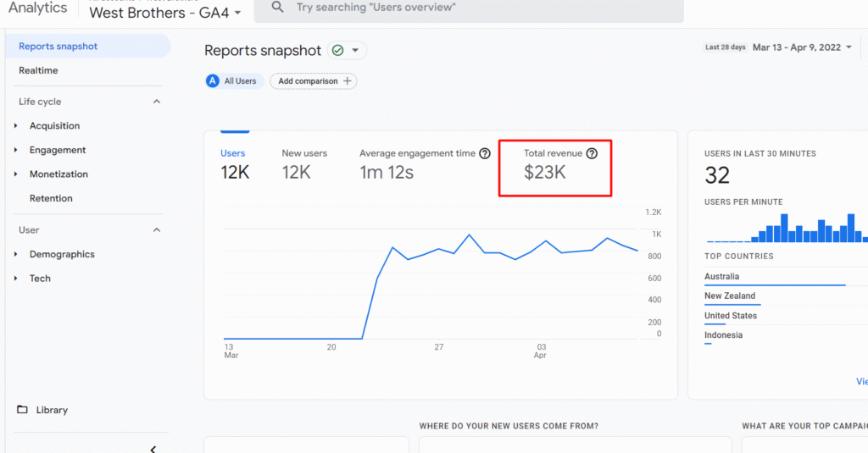Click the Users per minute bar chart
The image size is (868, 453).
787,228
